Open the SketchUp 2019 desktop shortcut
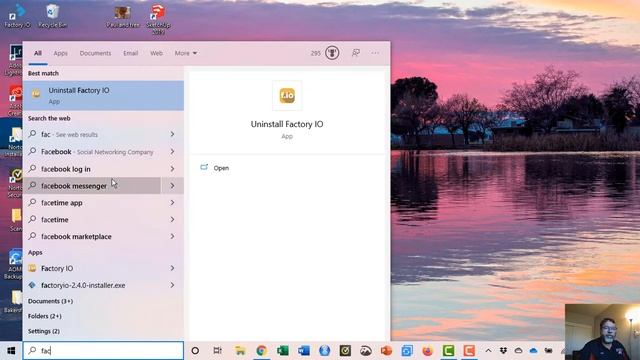 tap(158, 19)
